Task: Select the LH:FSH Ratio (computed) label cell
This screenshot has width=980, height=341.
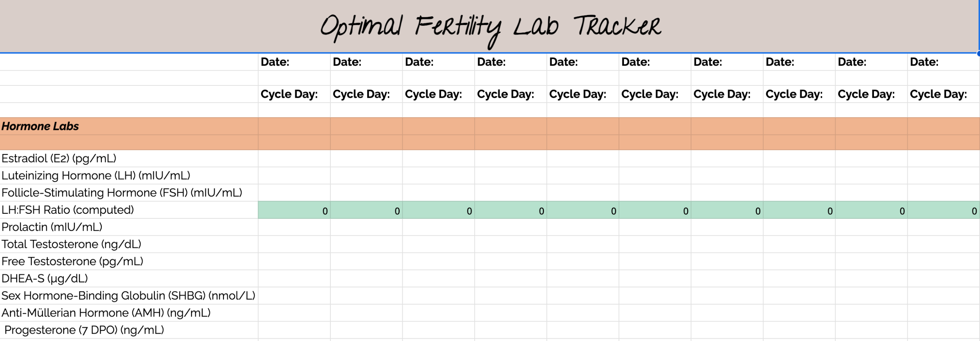Action: 129,210
